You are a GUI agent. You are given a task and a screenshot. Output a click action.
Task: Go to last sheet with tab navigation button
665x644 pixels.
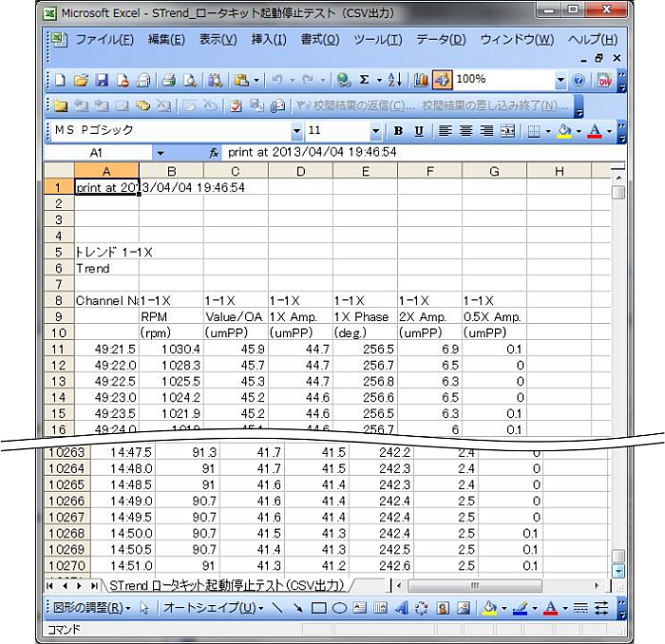[94, 586]
